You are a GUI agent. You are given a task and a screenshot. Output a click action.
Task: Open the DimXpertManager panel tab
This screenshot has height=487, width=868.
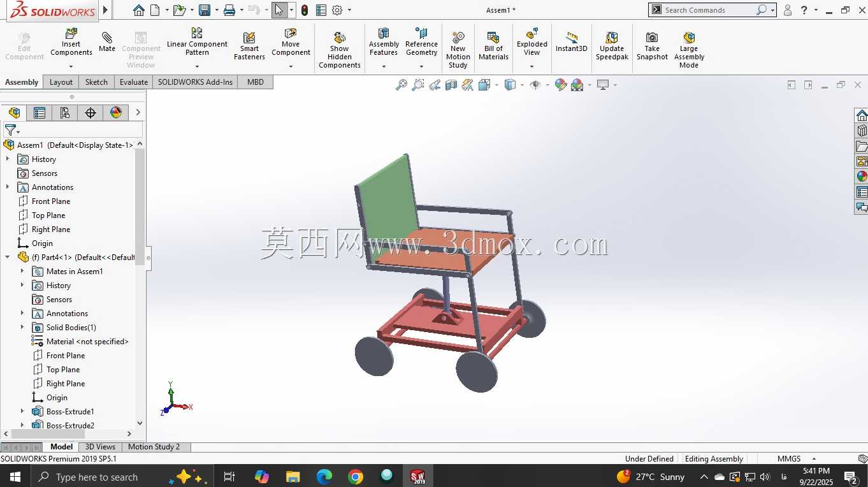pyautogui.click(x=90, y=113)
